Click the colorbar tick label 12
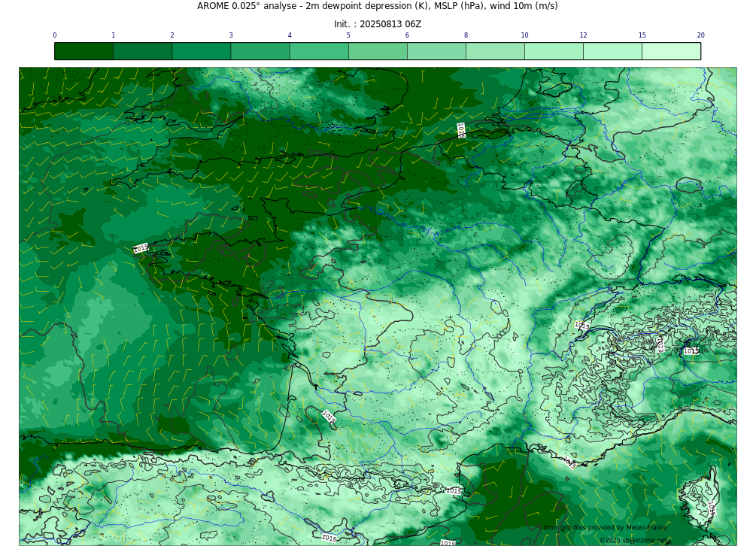 (x=583, y=35)
